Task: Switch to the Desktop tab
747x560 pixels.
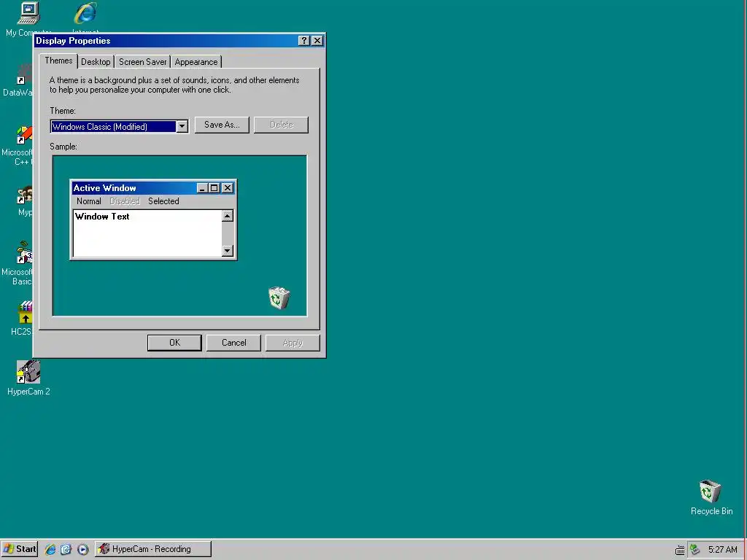Action: (96, 62)
